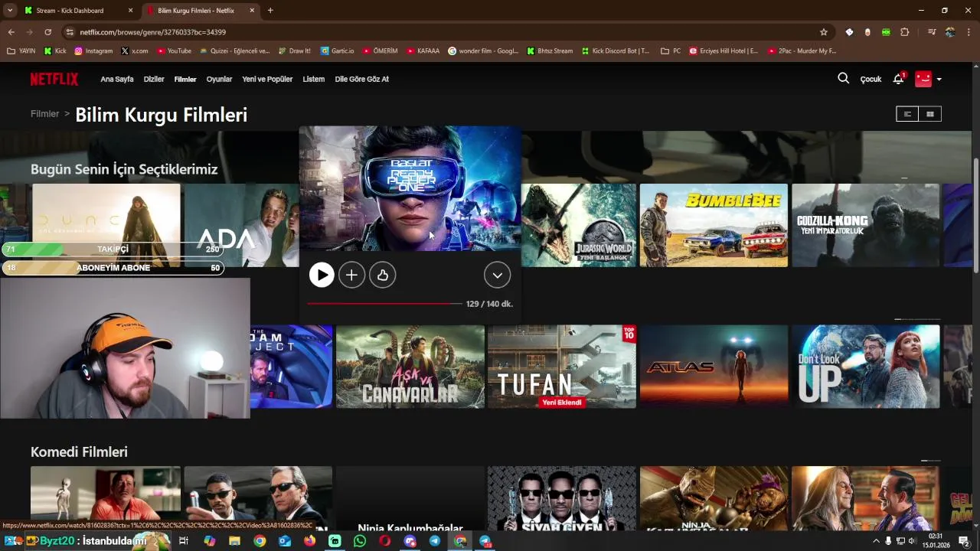The height and width of the screenshot is (551, 980).
Task: Open the ADA movie thumbnail
Action: click(x=241, y=225)
